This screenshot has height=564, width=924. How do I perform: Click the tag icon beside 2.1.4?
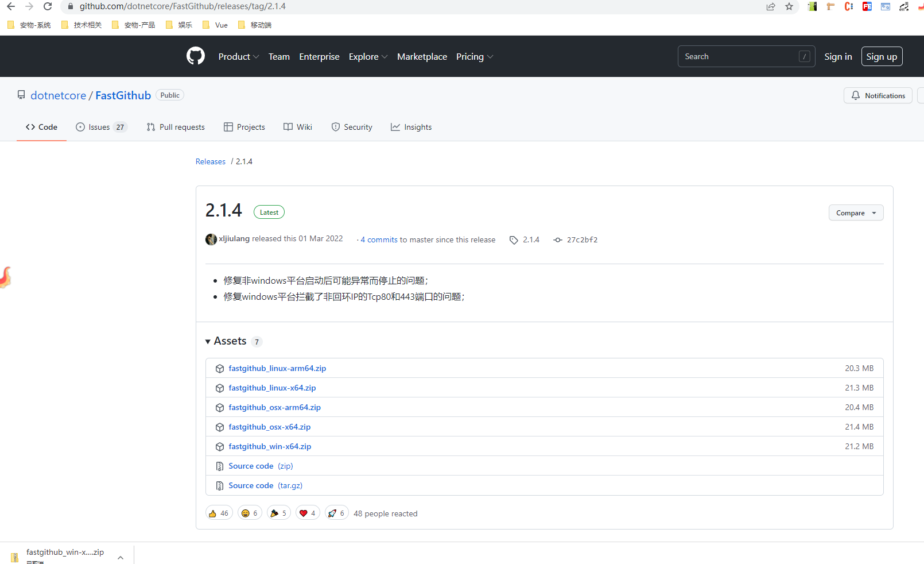[x=514, y=240]
